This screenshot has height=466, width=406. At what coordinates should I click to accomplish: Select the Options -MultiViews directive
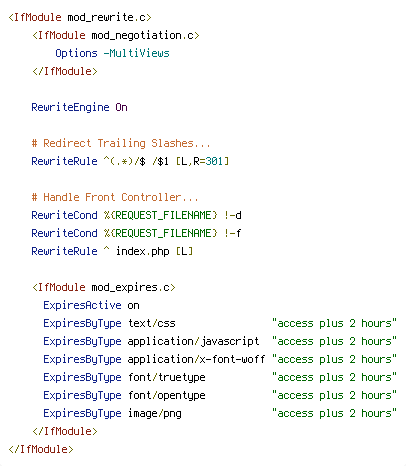coord(112,53)
